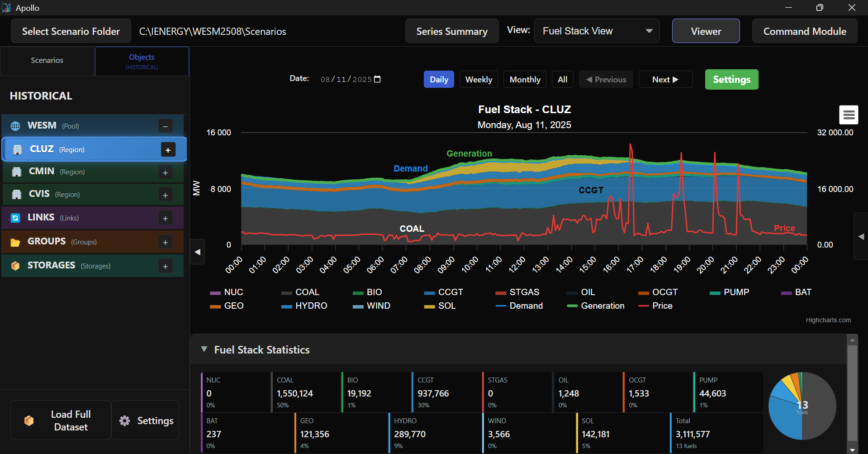
Task: Click the GROUPS folder icon
Action: tap(15, 242)
